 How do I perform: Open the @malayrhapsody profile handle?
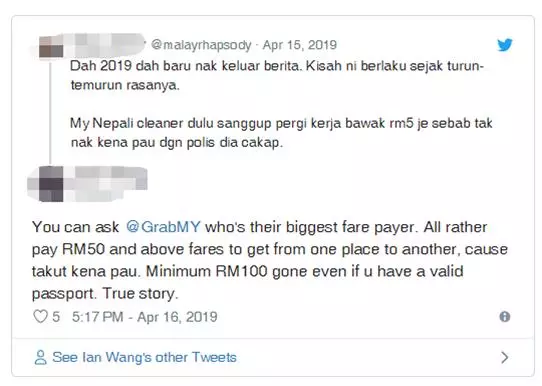(201, 45)
